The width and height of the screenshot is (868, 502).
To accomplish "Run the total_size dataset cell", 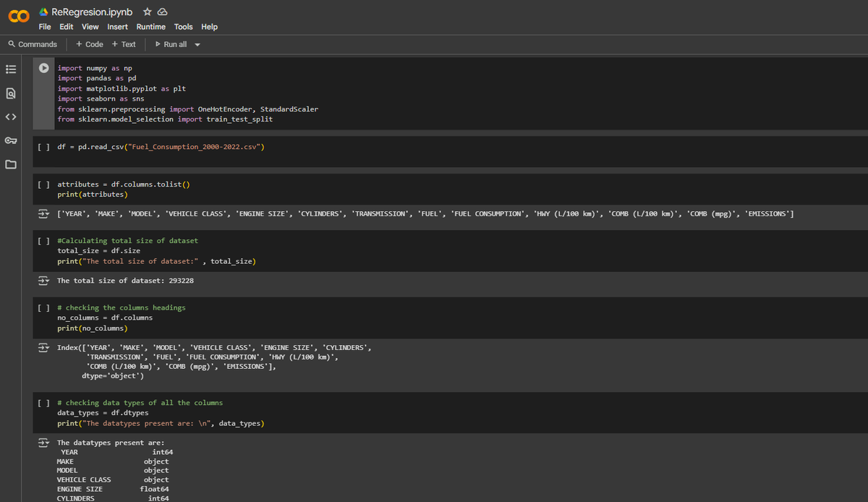I will (43, 240).
